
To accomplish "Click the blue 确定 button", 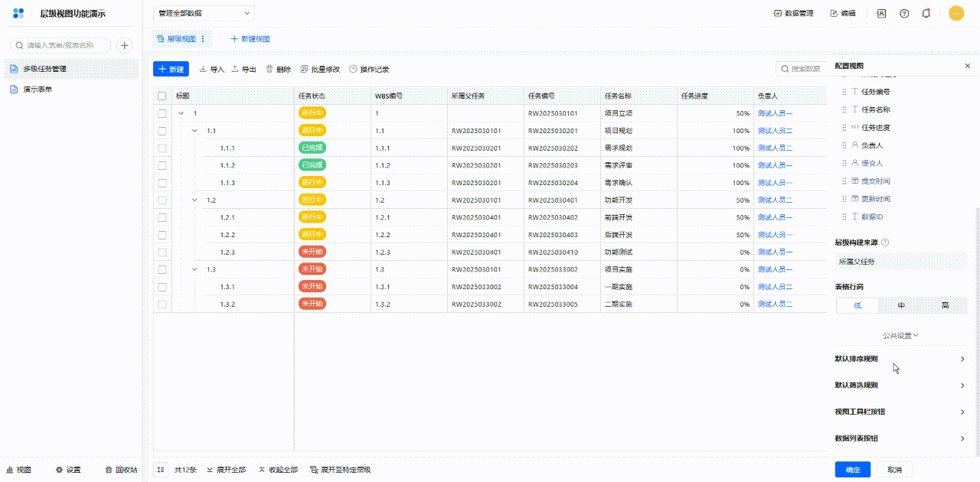I will 852,470.
